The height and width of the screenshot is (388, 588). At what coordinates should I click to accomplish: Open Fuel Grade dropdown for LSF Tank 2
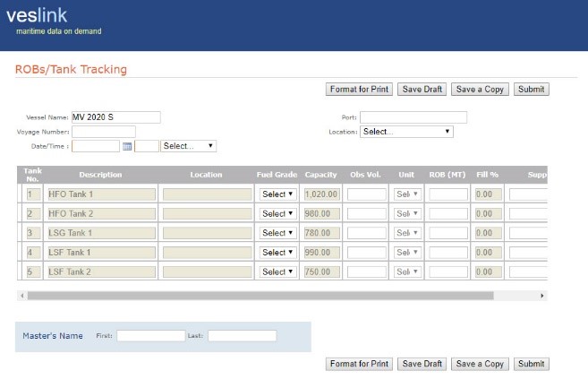(x=277, y=272)
